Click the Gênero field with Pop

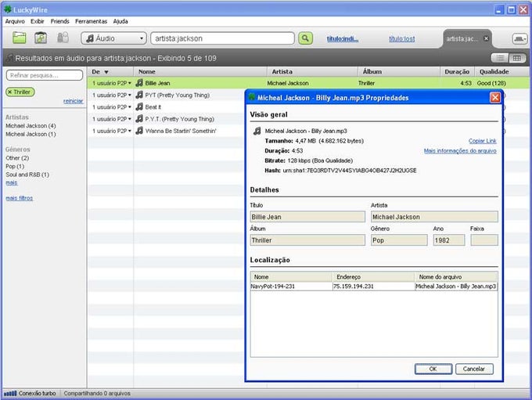[399, 240]
